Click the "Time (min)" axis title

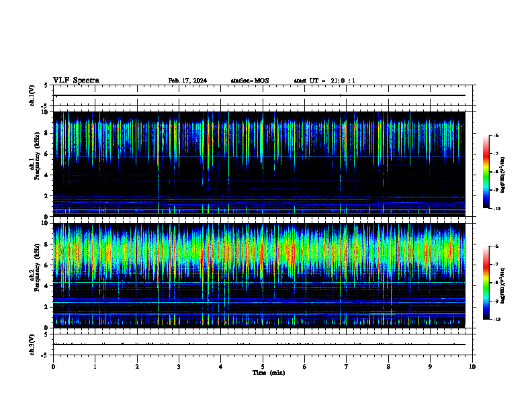click(x=269, y=372)
